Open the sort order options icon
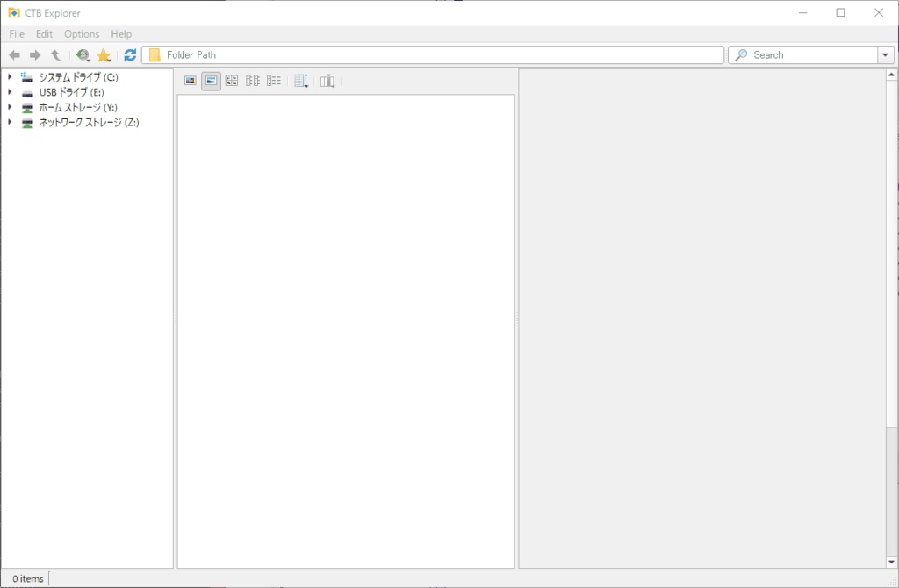 (301, 81)
